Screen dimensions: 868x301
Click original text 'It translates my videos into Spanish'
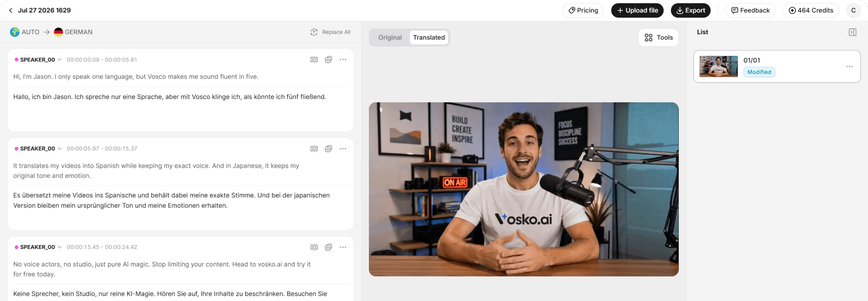[x=156, y=171]
